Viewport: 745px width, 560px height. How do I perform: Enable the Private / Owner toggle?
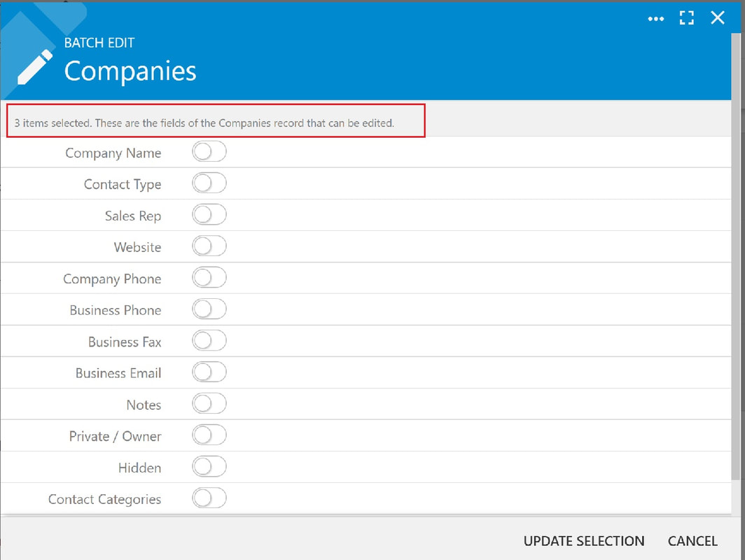click(x=209, y=435)
